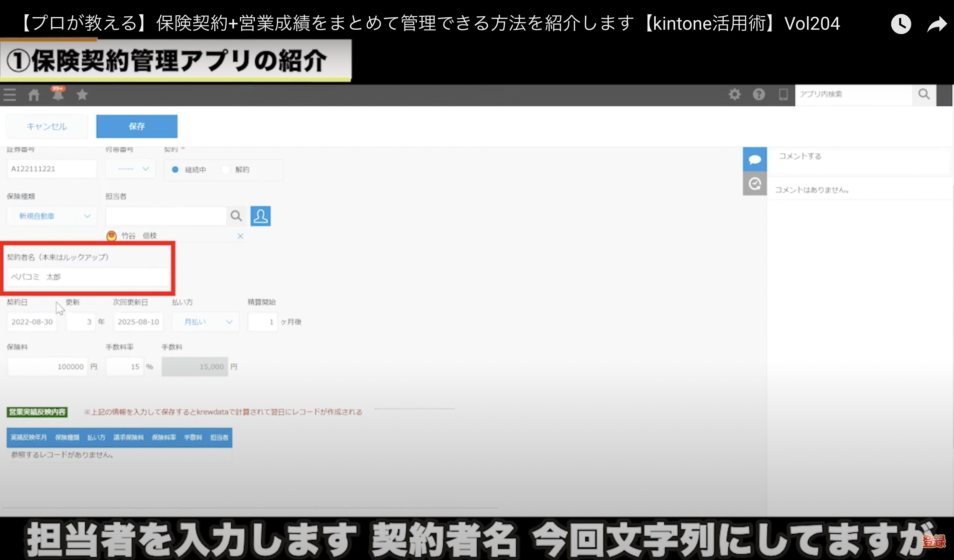Image resolution: width=954 pixels, height=560 pixels.
Task: Open the user selection person icon
Action: 260,216
